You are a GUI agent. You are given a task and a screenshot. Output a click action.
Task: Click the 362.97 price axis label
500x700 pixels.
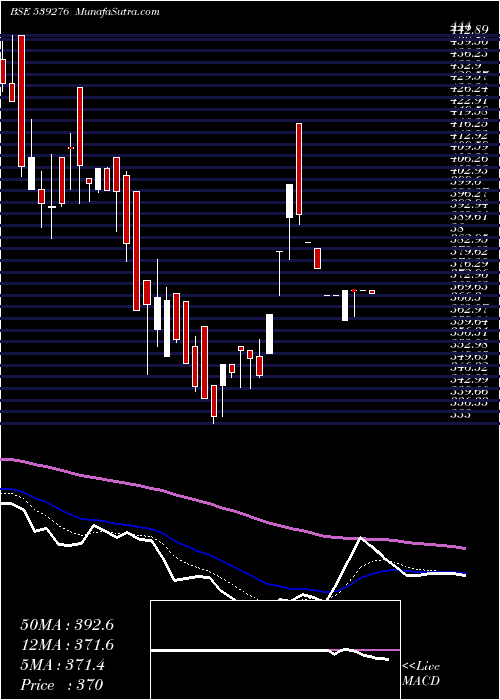[469, 310]
